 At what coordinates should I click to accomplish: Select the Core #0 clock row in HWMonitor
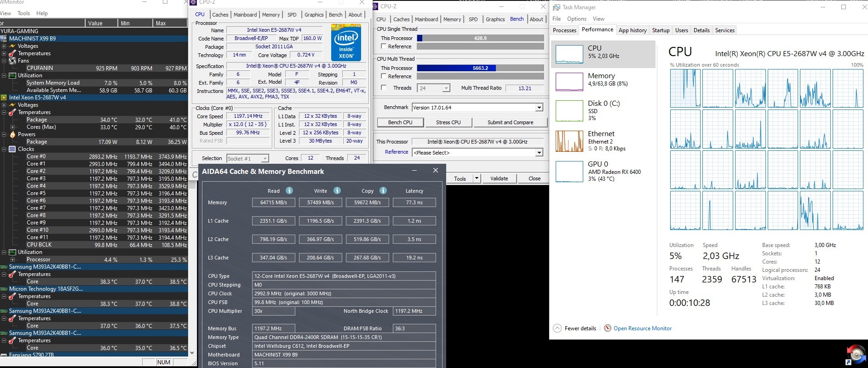pos(94,156)
